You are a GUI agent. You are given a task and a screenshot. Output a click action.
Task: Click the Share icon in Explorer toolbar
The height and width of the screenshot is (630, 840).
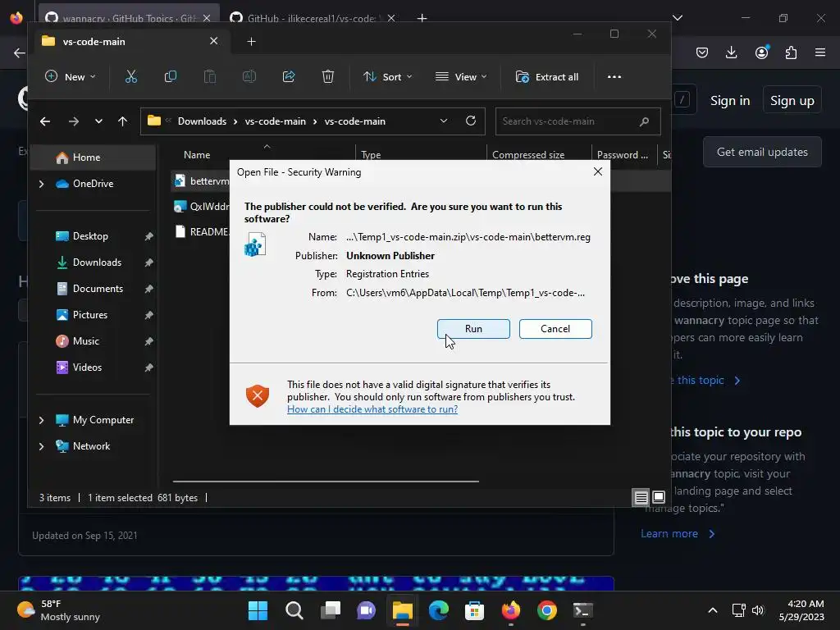(x=289, y=76)
